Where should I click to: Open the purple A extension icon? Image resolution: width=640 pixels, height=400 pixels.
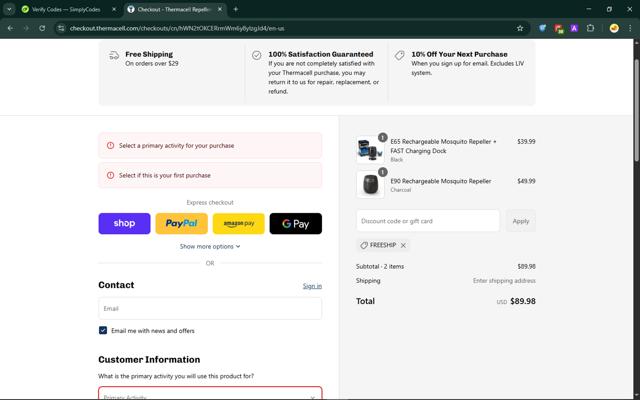coord(574,28)
